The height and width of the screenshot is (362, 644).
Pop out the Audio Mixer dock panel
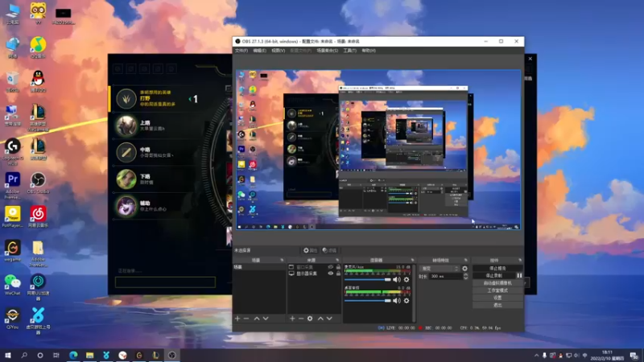point(412,260)
